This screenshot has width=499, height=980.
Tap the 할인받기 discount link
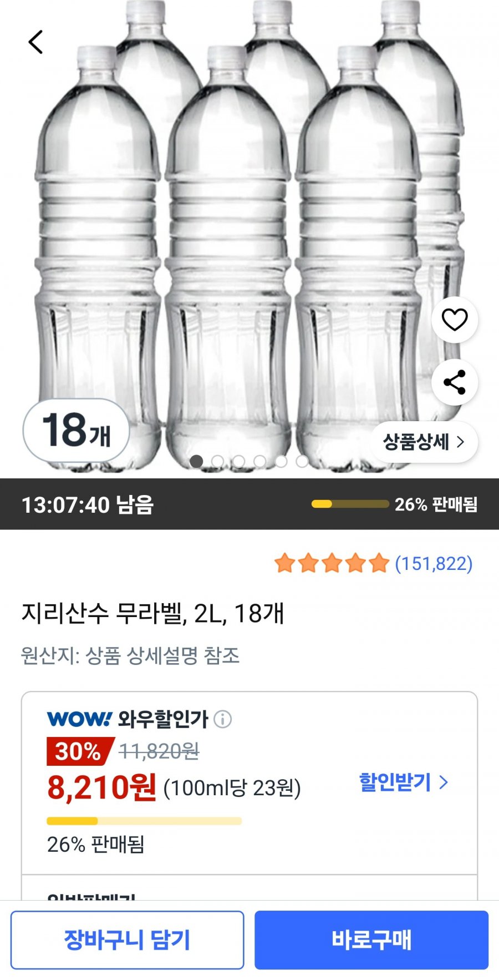[x=404, y=782]
